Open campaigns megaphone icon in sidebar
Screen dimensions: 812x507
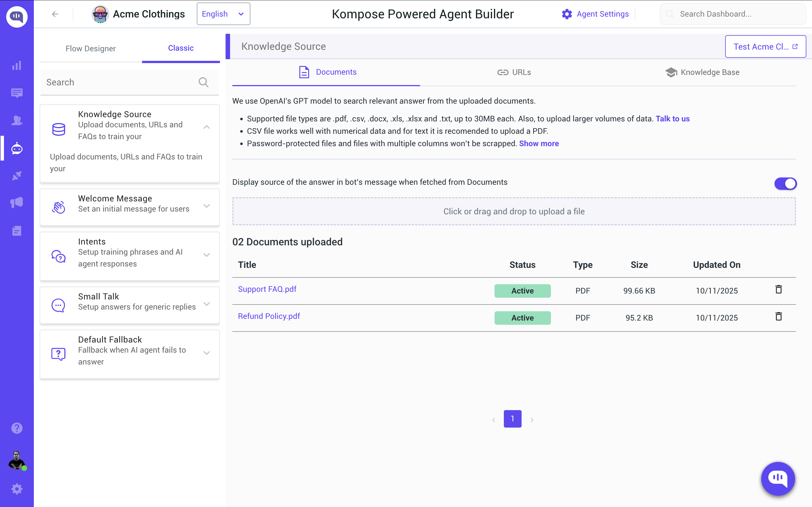point(17,203)
